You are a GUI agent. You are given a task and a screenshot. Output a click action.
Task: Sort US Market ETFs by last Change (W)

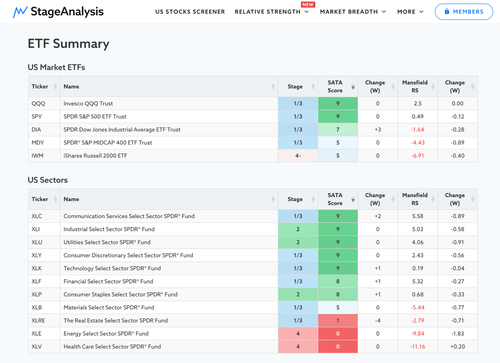[458, 87]
